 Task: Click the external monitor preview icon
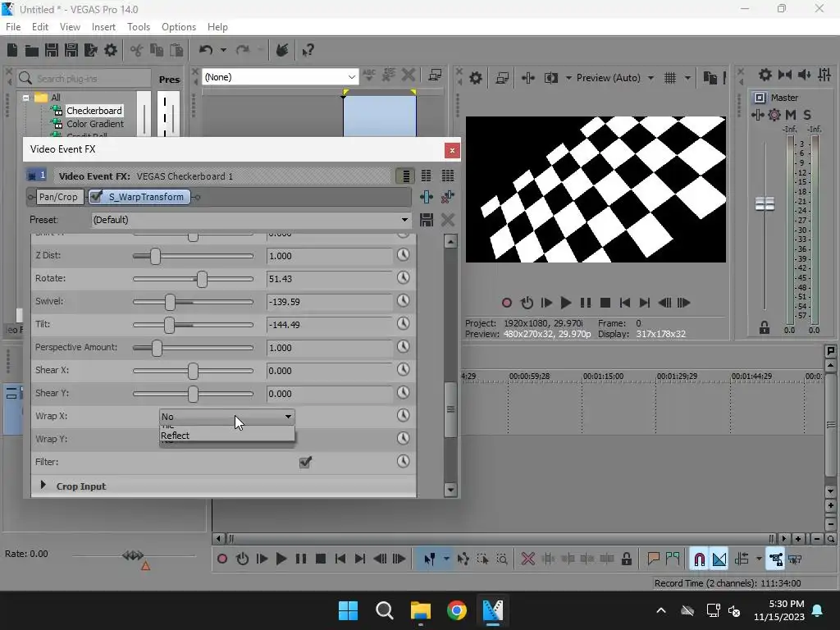tap(502, 78)
